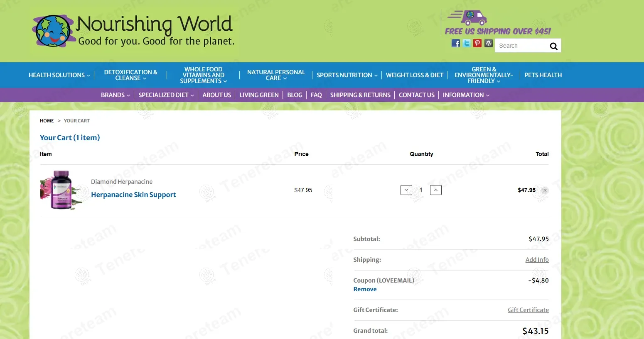Remove Herpanacine item with the x icon
The height and width of the screenshot is (339, 644).
[545, 190]
